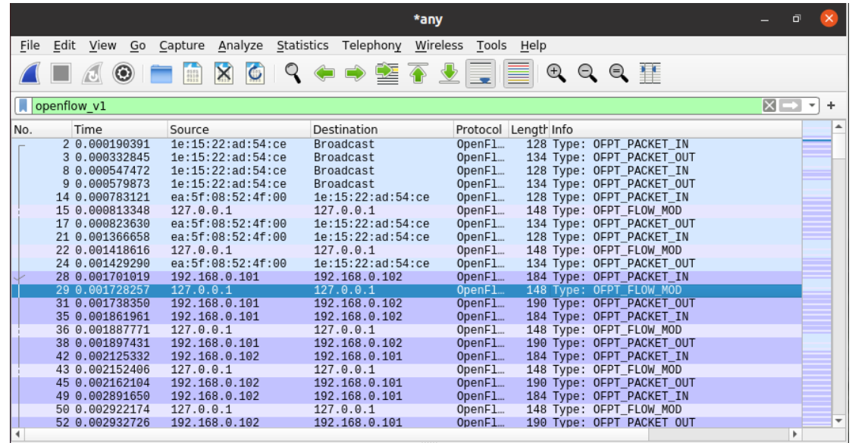Clear the display filter

click(x=769, y=105)
